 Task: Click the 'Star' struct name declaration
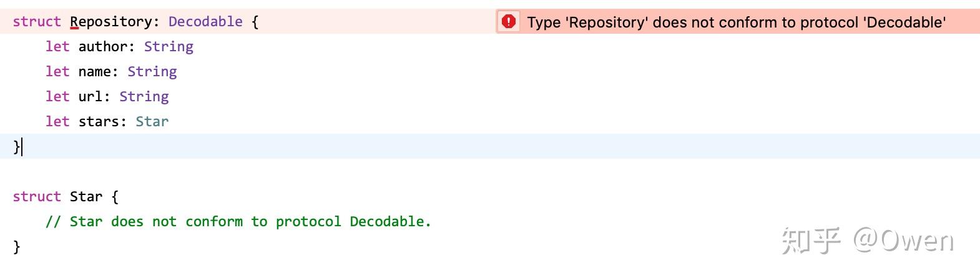click(86, 197)
